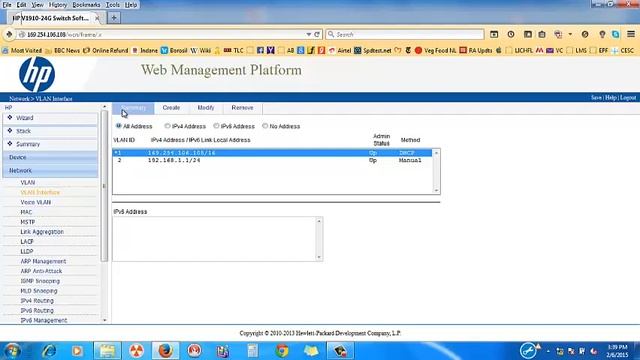Open the toolbar icon dropdown arrow
The image size is (640, 360).
tap(570, 34)
